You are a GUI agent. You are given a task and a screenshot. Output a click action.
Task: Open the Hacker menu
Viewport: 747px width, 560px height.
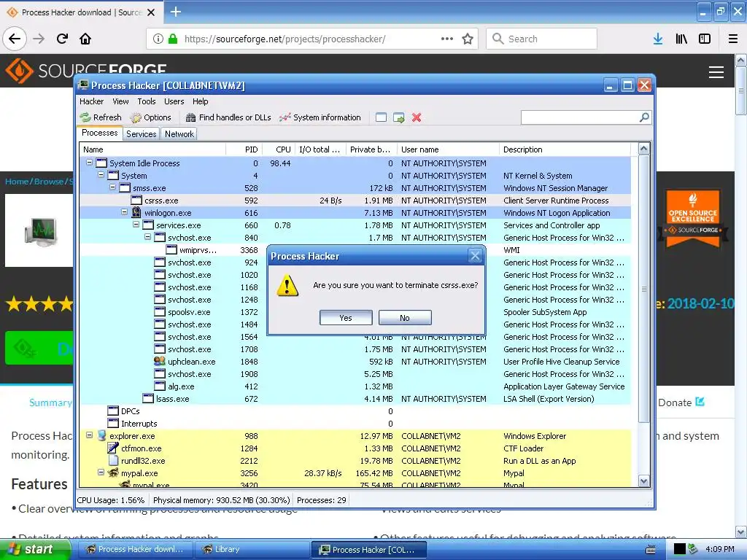pyautogui.click(x=91, y=101)
